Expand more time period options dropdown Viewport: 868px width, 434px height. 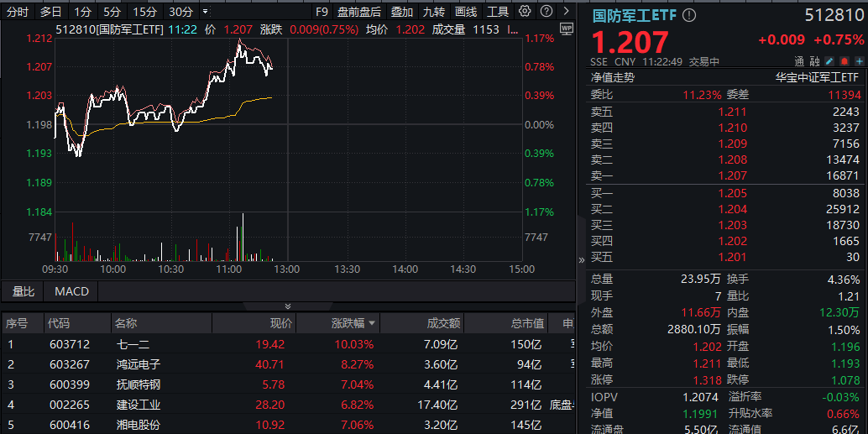point(206,12)
